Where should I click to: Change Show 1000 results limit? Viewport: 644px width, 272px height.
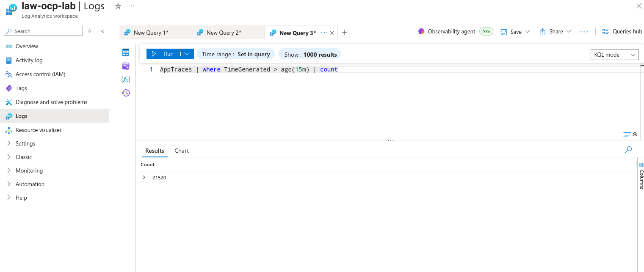tap(310, 54)
